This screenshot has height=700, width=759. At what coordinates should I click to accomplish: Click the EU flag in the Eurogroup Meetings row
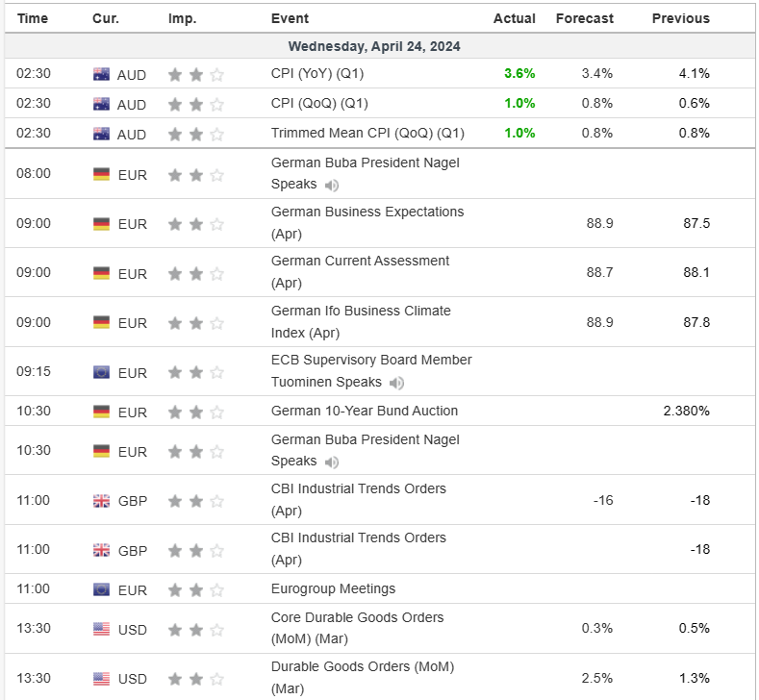pyautogui.click(x=101, y=589)
